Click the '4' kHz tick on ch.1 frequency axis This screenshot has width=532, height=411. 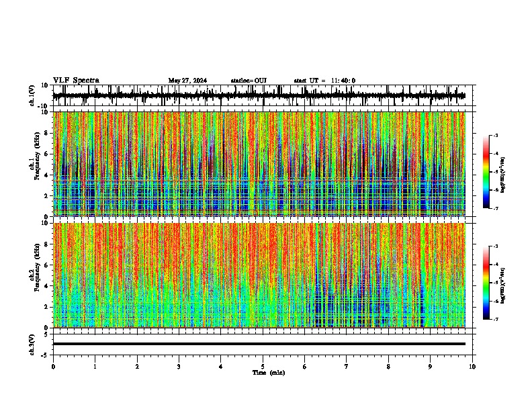(x=46, y=175)
